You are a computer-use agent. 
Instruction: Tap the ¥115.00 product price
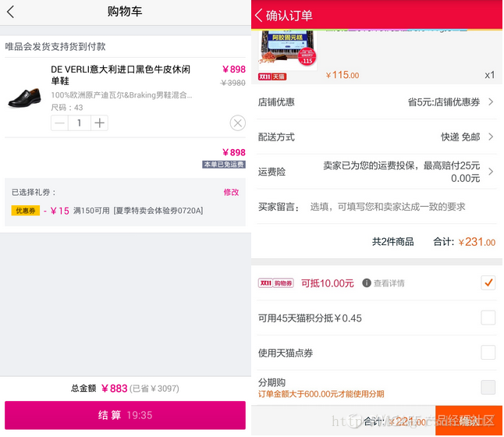tap(343, 75)
